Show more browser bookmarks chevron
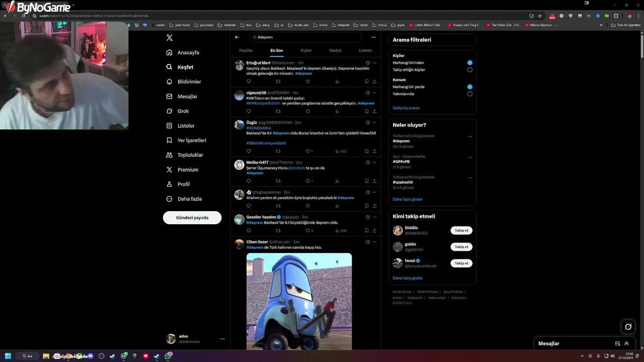Viewport: 644px width, 362px height. [x=601, y=25]
